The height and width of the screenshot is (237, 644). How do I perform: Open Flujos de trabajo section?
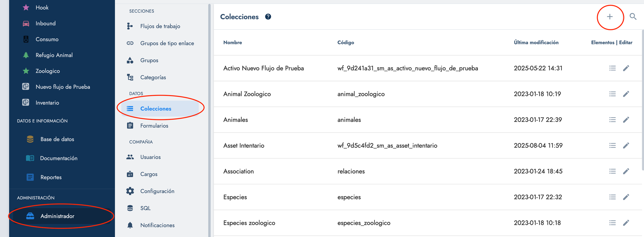coord(160,26)
